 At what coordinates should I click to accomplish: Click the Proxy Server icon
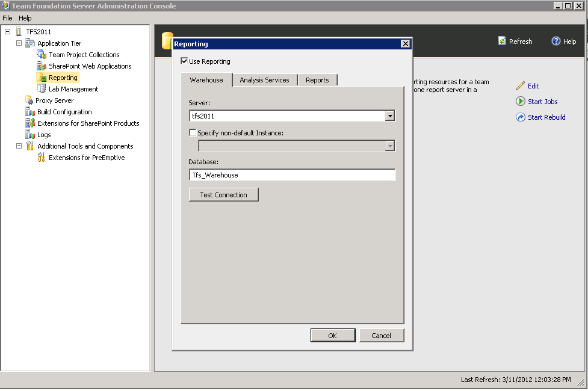pyautogui.click(x=29, y=100)
